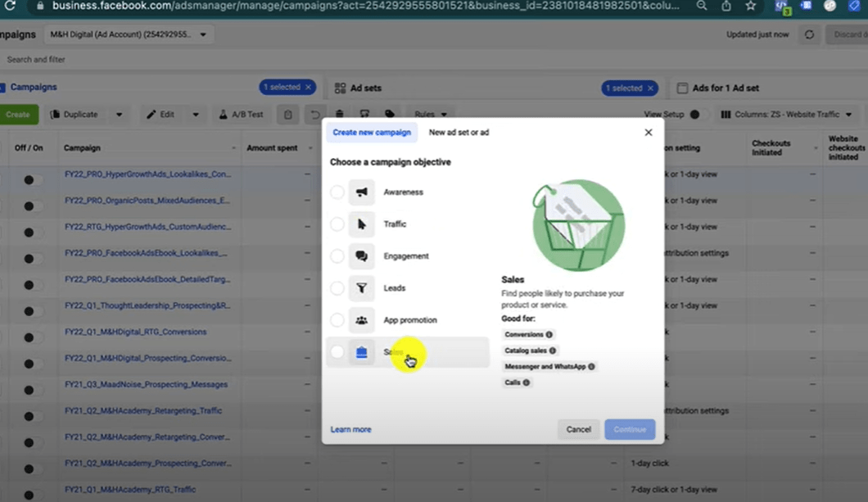
Task: Click the Awareness megaphone icon
Action: (x=361, y=192)
